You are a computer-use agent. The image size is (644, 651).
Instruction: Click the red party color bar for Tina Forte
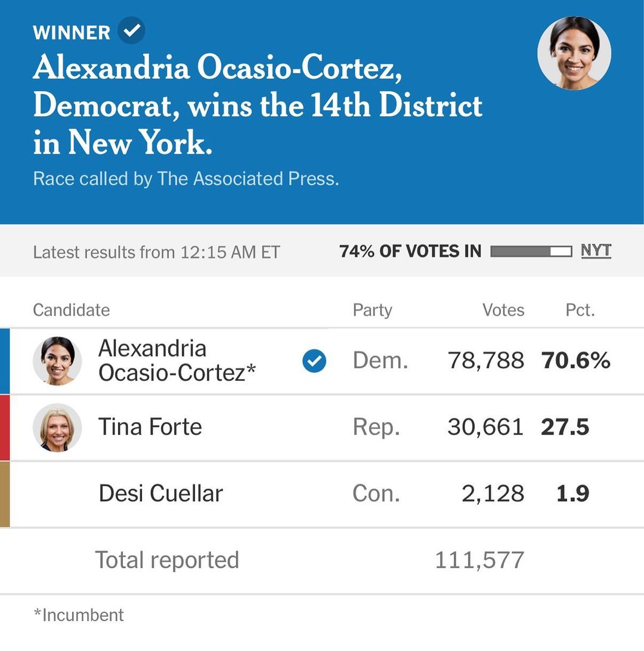(5, 427)
